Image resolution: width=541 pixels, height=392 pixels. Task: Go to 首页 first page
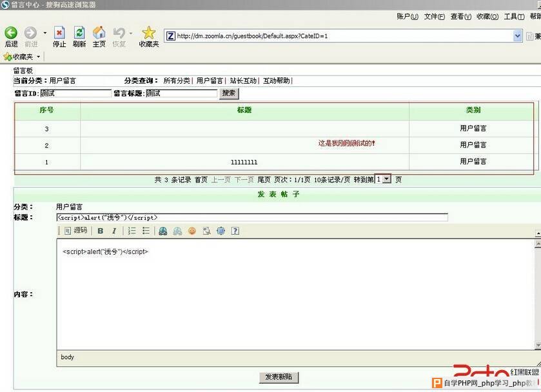pyautogui.click(x=201, y=180)
